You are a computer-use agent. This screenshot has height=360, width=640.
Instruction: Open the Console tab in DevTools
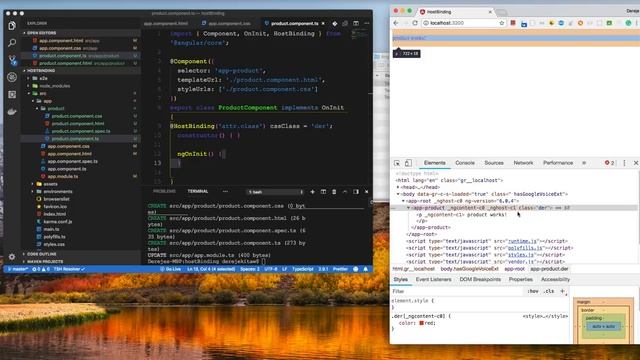464,163
